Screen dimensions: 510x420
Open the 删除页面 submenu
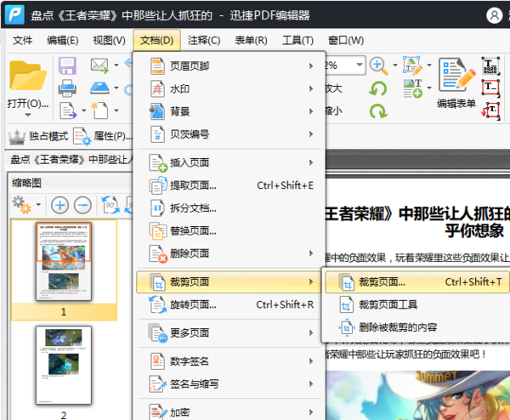229,253
